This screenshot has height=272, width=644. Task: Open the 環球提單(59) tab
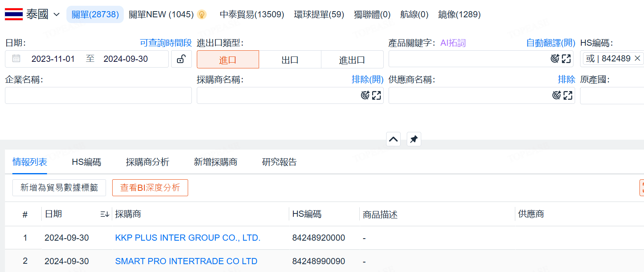coord(319,14)
